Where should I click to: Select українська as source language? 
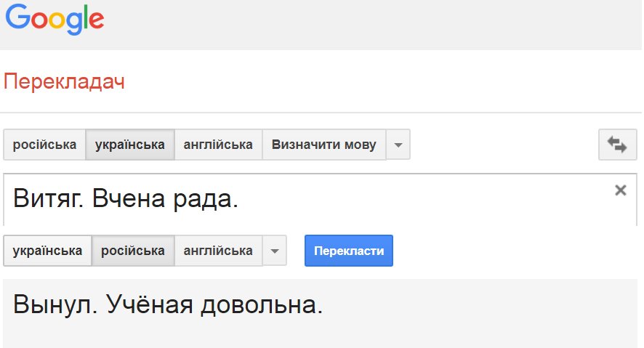(x=130, y=145)
